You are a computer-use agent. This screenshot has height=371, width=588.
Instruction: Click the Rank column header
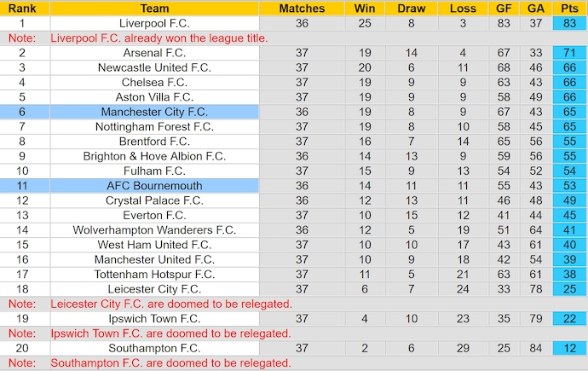pos(22,9)
